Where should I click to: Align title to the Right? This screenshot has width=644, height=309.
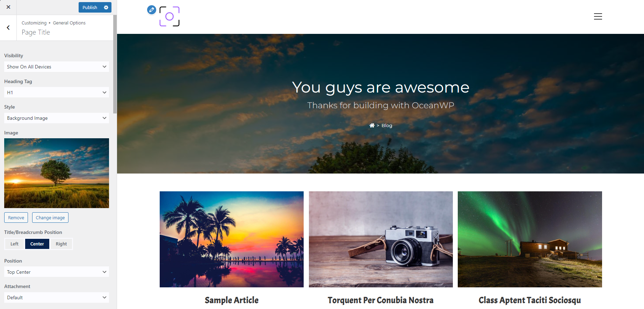pos(61,244)
